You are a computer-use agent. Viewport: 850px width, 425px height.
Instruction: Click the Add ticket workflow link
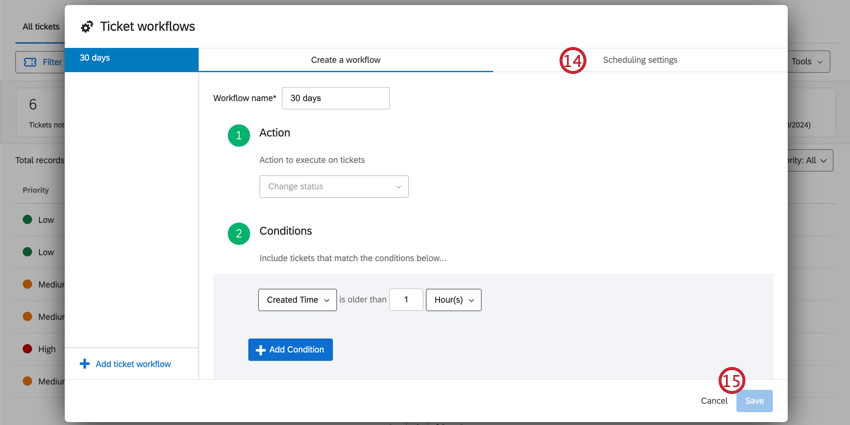tap(133, 364)
